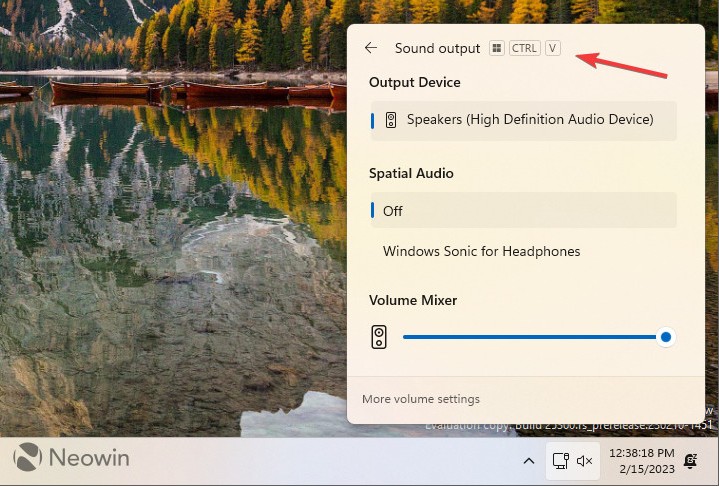Viewport: 719px width, 486px height.
Task: Click the V shortcut key badge
Action: (553, 48)
